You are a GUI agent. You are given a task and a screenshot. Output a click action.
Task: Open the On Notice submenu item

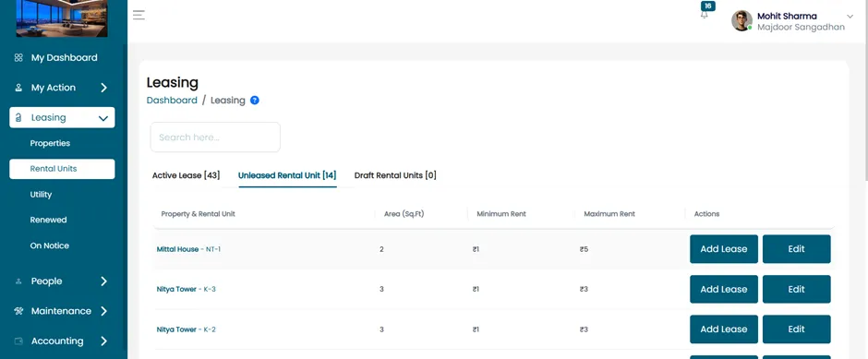49,245
